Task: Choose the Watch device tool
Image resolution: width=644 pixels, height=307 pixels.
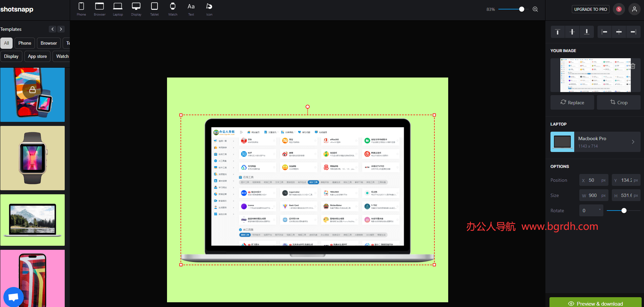Action: pos(173,9)
